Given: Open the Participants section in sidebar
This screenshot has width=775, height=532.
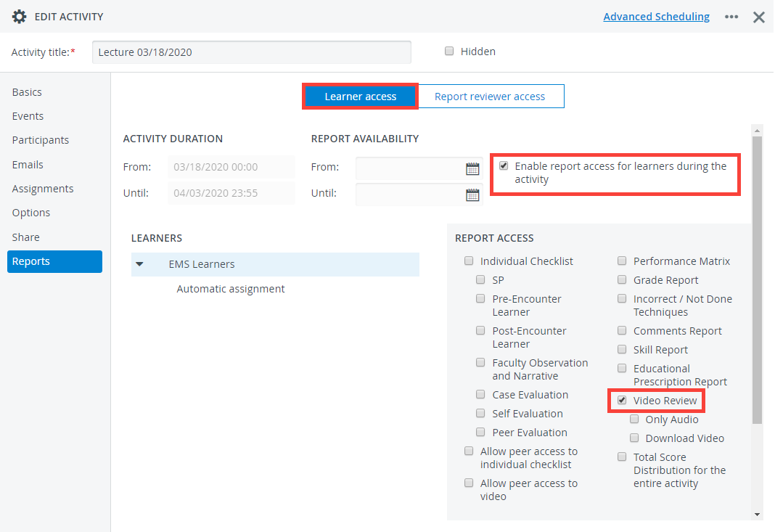Looking at the screenshot, I should pos(41,140).
